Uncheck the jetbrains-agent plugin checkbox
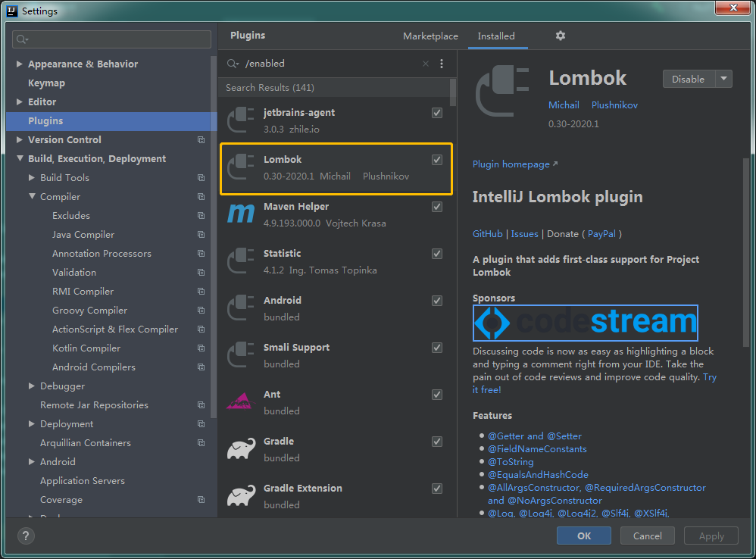Image resolution: width=756 pixels, height=559 pixels. pyautogui.click(x=437, y=113)
